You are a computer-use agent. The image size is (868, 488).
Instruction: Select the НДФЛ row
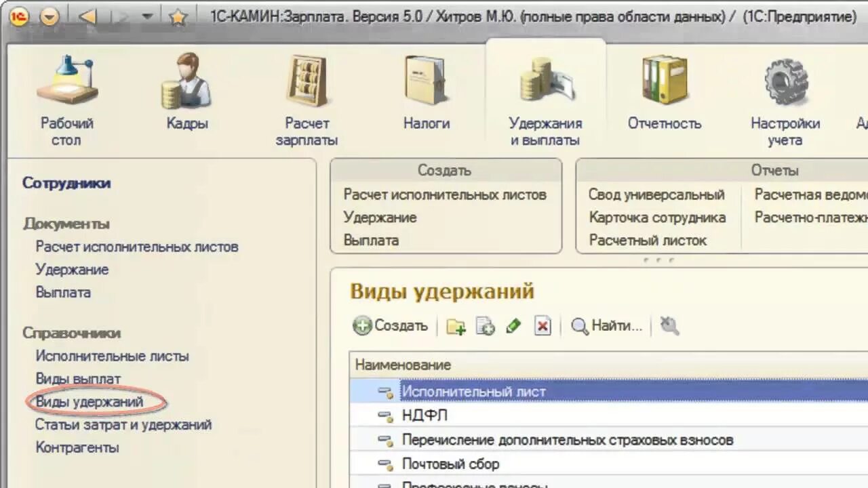pyautogui.click(x=609, y=415)
